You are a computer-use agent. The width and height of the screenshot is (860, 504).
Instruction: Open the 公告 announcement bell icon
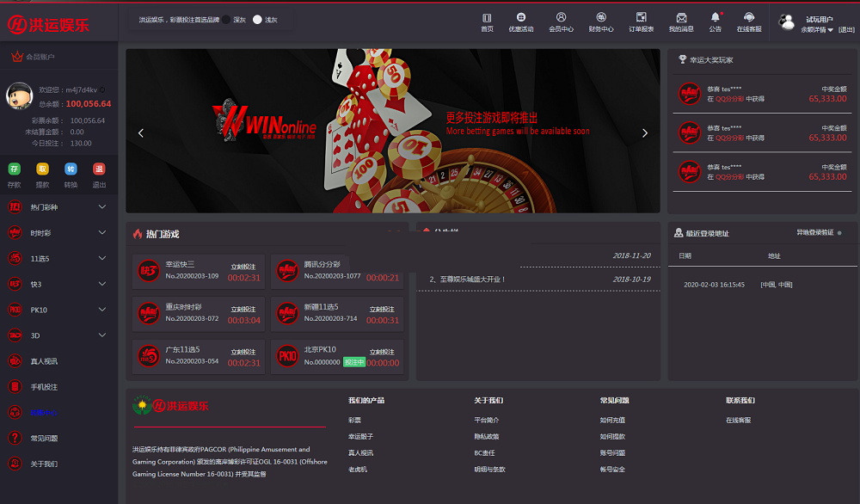716,18
